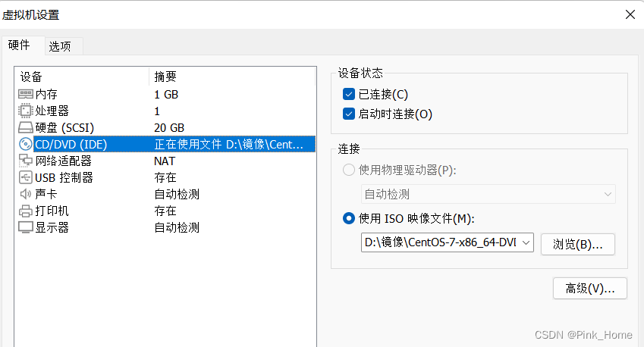Click the printer (打印机) icon
This screenshot has height=347, width=644.
26,211
